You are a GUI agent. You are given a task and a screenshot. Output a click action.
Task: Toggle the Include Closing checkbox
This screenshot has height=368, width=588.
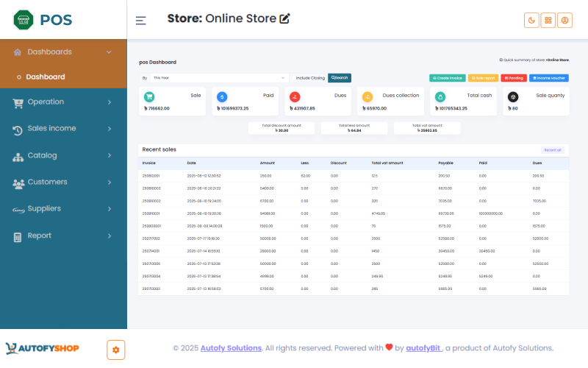click(x=293, y=78)
